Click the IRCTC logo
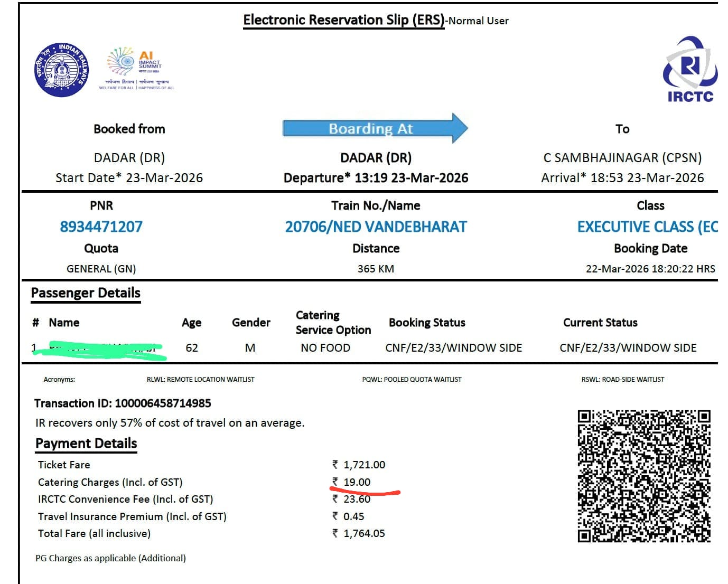This screenshot has width=728, height=584. pos(690,70)
